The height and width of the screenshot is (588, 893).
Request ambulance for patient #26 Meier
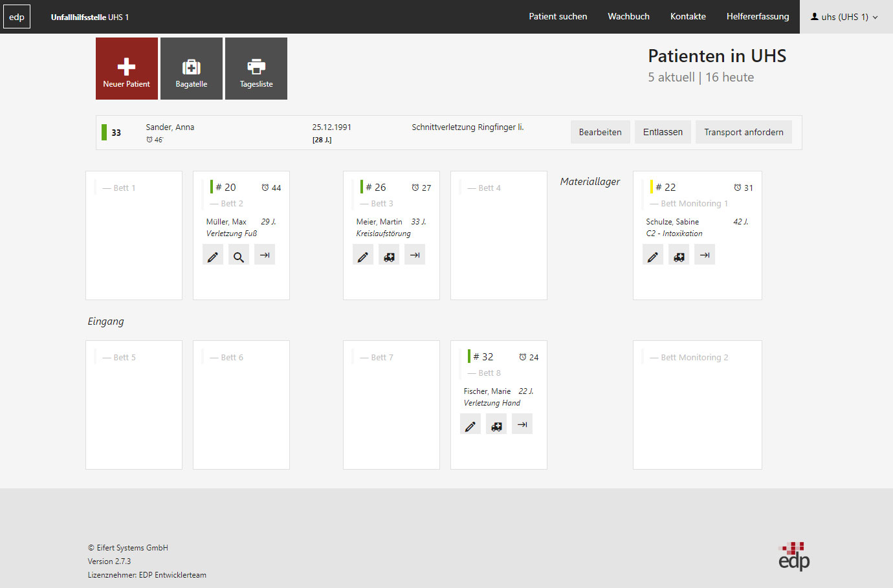[389, 255]
